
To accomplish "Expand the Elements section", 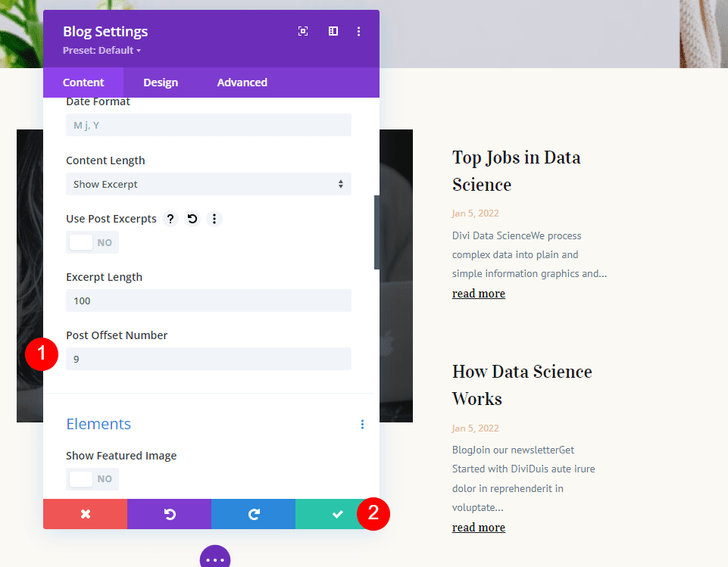I will 98,424.
